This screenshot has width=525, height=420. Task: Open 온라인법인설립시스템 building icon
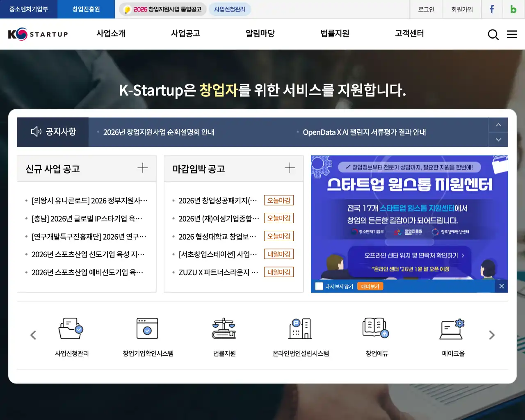point(299,328)
